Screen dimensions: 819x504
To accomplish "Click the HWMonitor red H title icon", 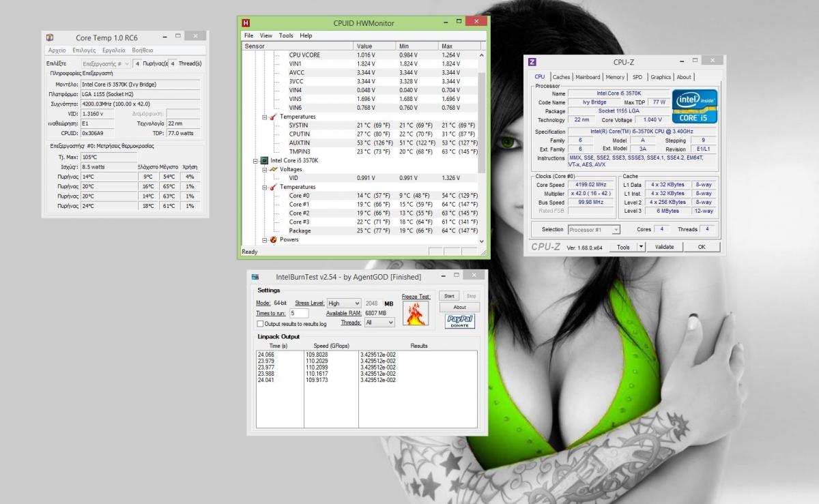I will [x=246, y=23].
